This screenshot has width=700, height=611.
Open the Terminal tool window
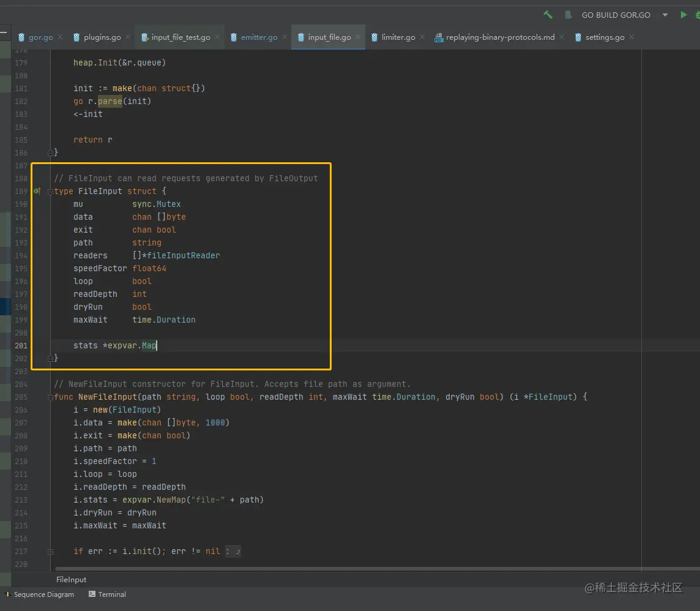point(107,594)
